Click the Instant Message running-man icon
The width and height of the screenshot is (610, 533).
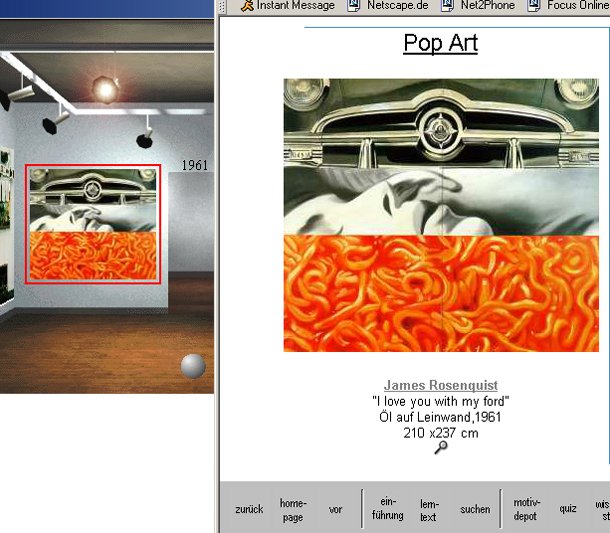point(247,5)
